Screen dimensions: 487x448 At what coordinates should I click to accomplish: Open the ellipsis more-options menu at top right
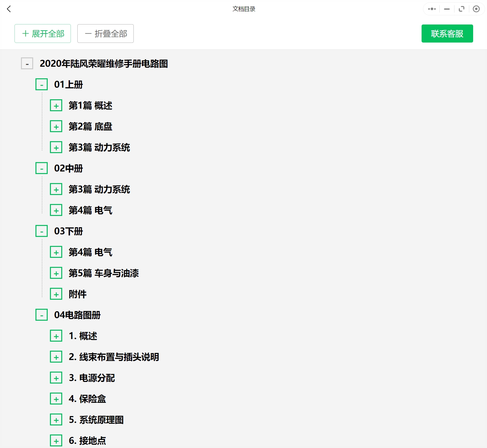pos(431,9)
